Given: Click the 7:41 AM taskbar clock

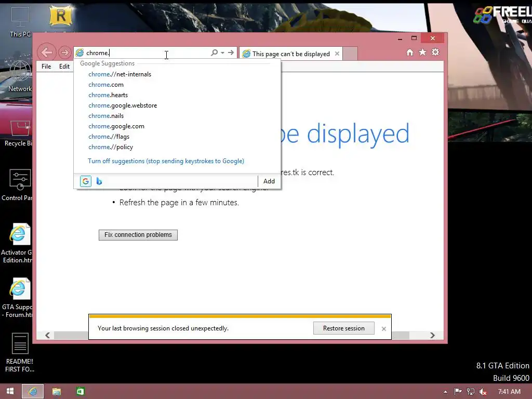Looking at the screenshot, I should (509, 391).
